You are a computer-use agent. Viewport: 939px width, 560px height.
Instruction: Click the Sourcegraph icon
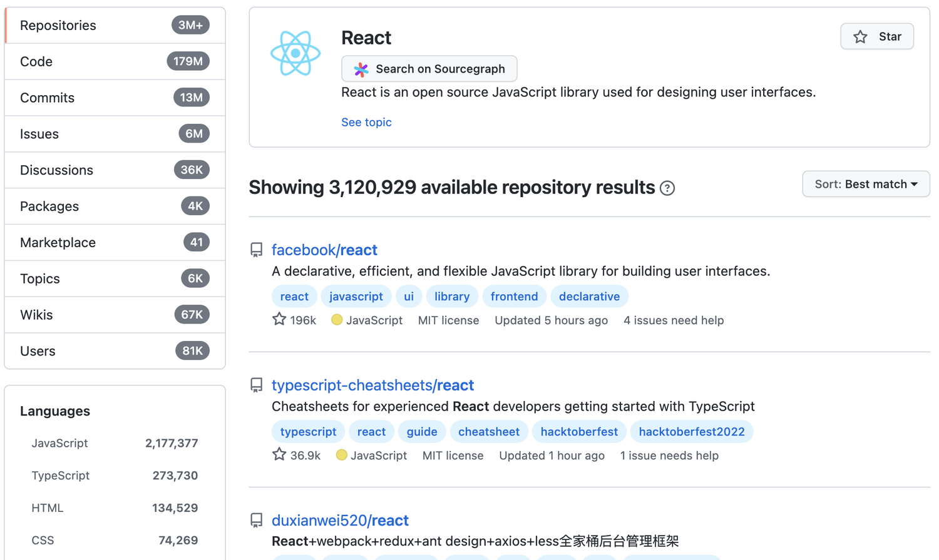click(361, 69)
